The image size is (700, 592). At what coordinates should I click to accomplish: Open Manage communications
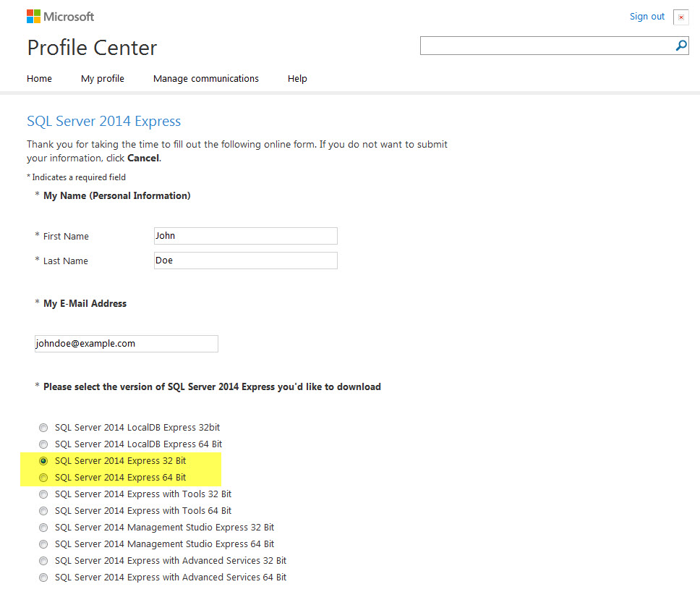coord(206,79)
